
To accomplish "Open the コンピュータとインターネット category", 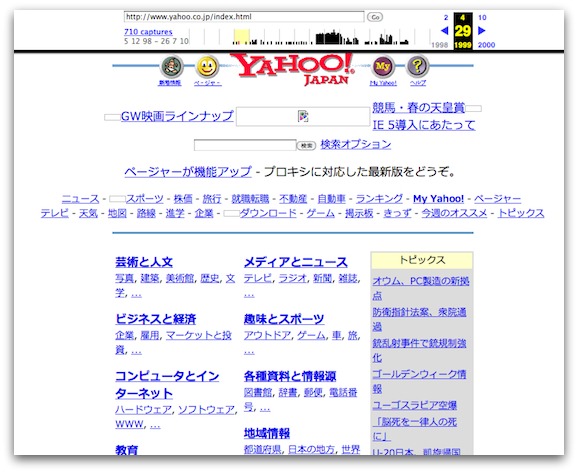I will click(x=167, y=385).
